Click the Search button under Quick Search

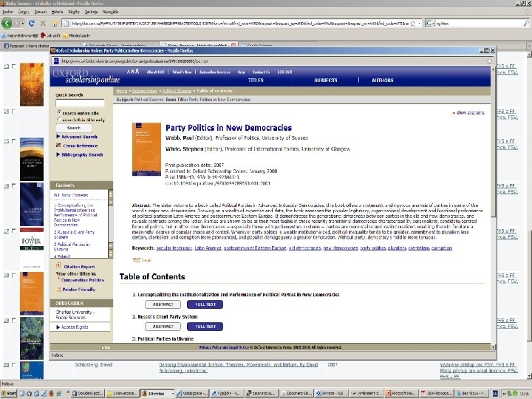74,128
